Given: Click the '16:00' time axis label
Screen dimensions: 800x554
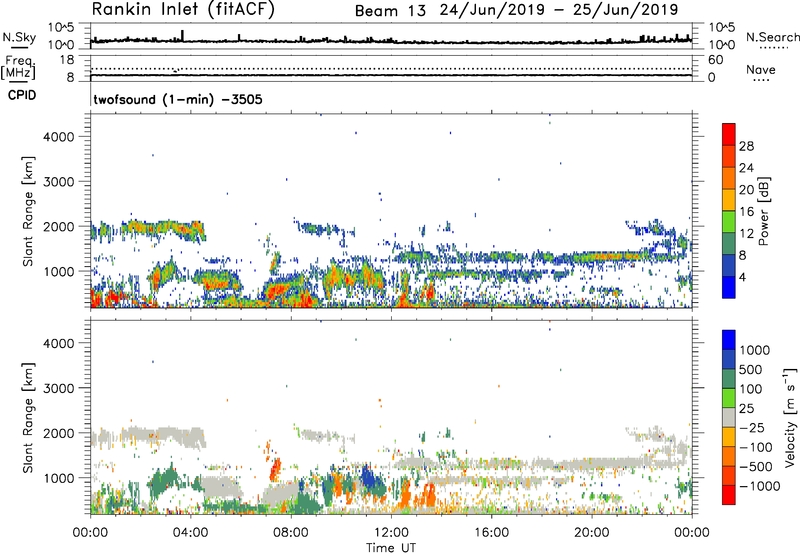Looking at the screenshot, I should pyautogui.click(x=492, y=533).
